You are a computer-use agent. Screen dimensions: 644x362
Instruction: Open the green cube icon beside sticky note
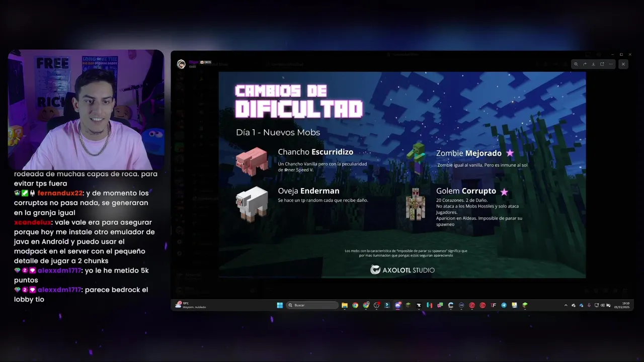(525, 305)
